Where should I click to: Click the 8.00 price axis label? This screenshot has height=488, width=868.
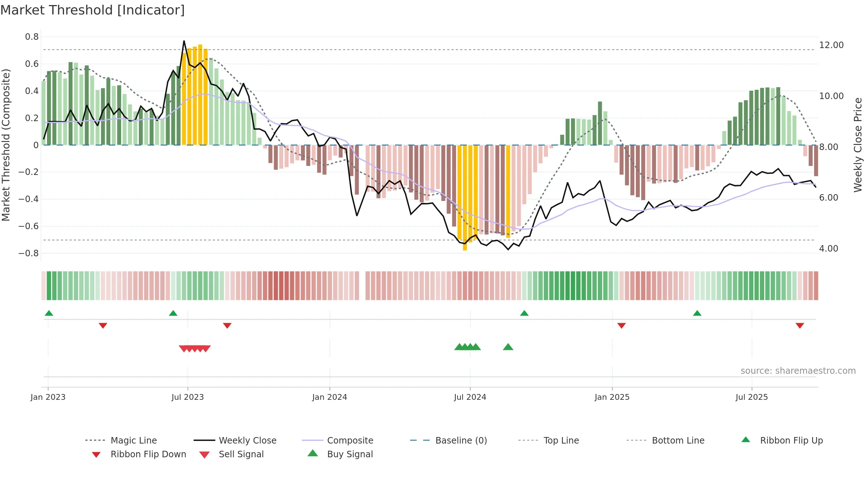point(829,147)
